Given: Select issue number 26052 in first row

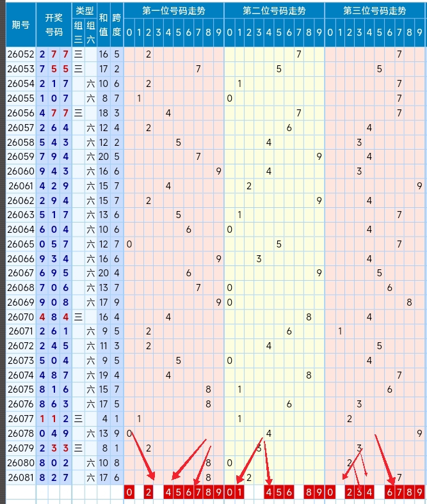Looking at the screenshot, I should pos(20,54).
